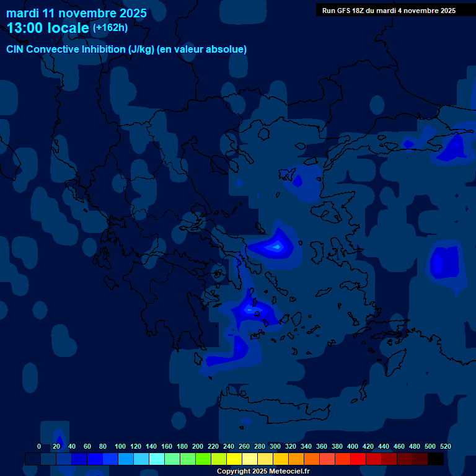Click the 'mardi 11 novembre 2025' date heading
Screen dimensions: 476x476
point(76,13)
